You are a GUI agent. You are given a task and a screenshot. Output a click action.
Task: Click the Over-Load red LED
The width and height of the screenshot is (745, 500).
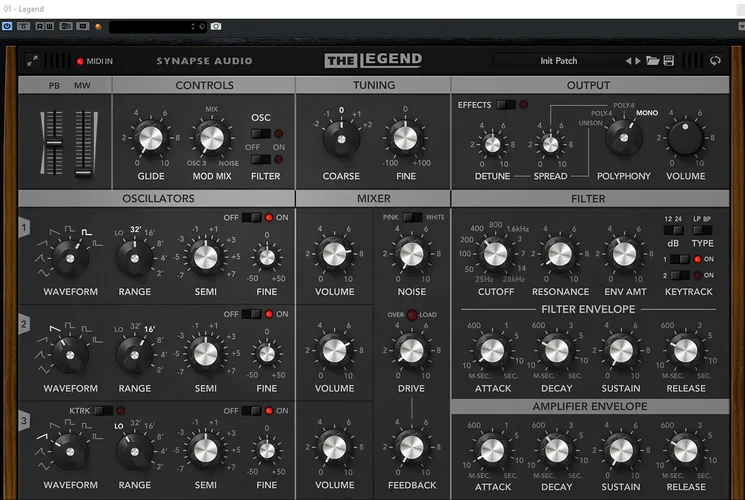click(412, 315)
